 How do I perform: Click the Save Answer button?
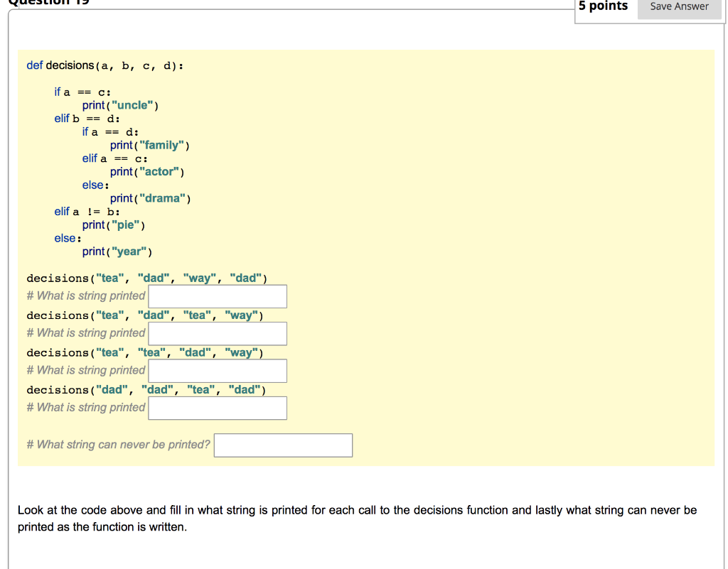(679, 6)
